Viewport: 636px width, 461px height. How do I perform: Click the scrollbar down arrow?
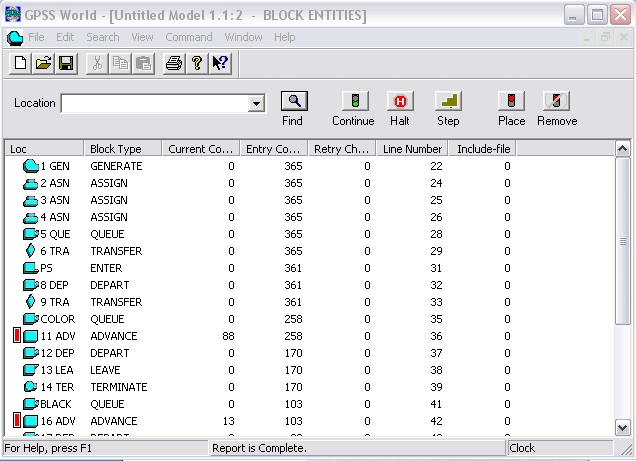(x=622, y=427)
